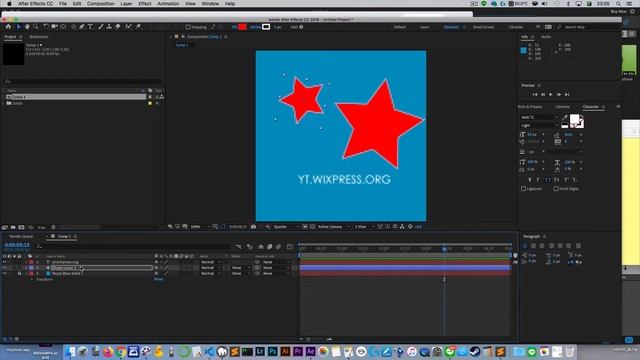Toggle the lock on Royal Blue Solid layer
The width and height of the screenshot is (640, 360).
tap(19, 273)
